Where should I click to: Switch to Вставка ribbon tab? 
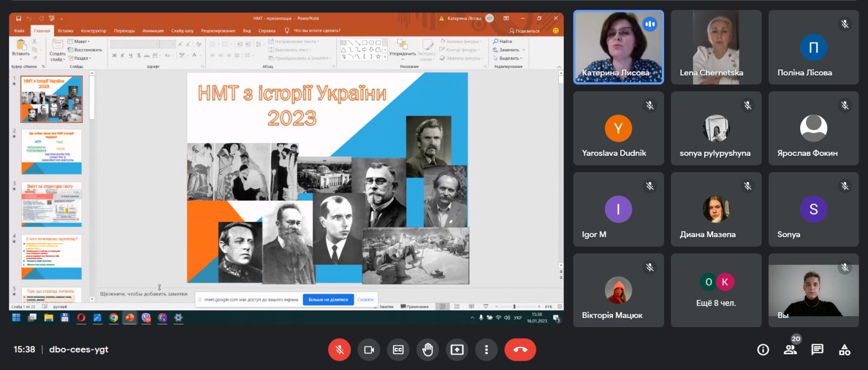(x=66, y=31)
